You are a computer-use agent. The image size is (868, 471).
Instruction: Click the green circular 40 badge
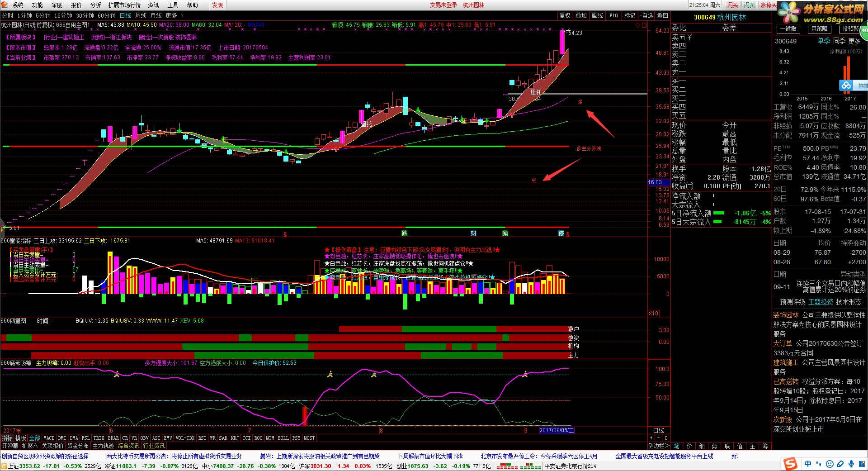864,31
